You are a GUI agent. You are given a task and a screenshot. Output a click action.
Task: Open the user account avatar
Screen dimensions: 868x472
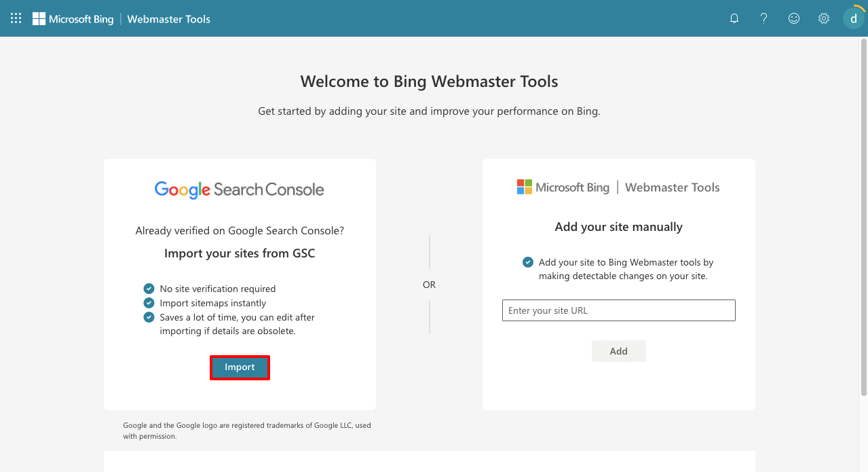point(853,18)
